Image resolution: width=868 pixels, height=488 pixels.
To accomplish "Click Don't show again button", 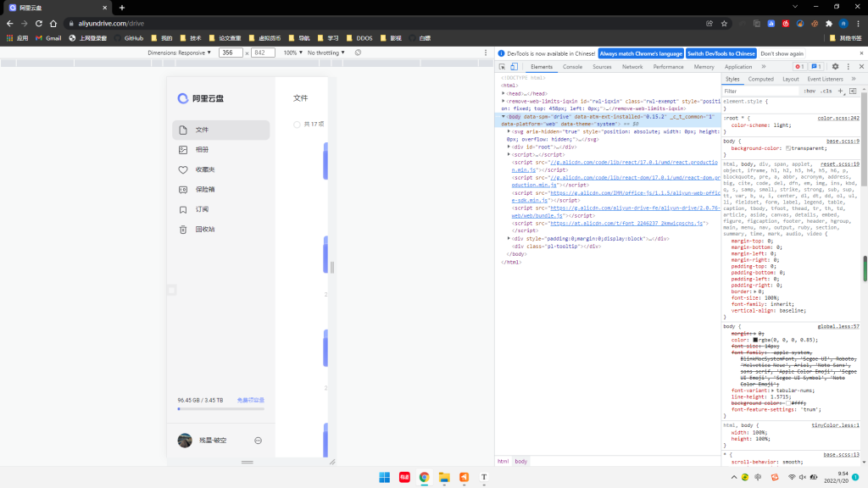I will [782, 53].
